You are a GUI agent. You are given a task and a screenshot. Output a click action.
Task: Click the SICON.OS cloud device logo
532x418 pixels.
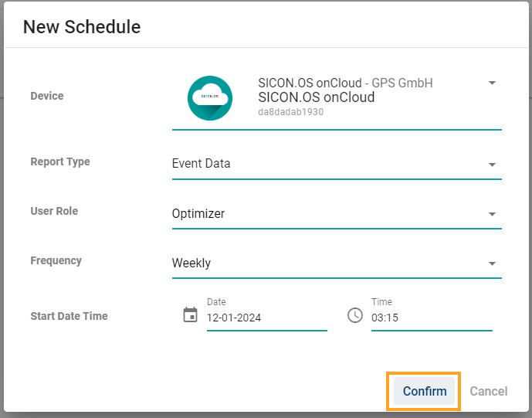pos(209,98)
